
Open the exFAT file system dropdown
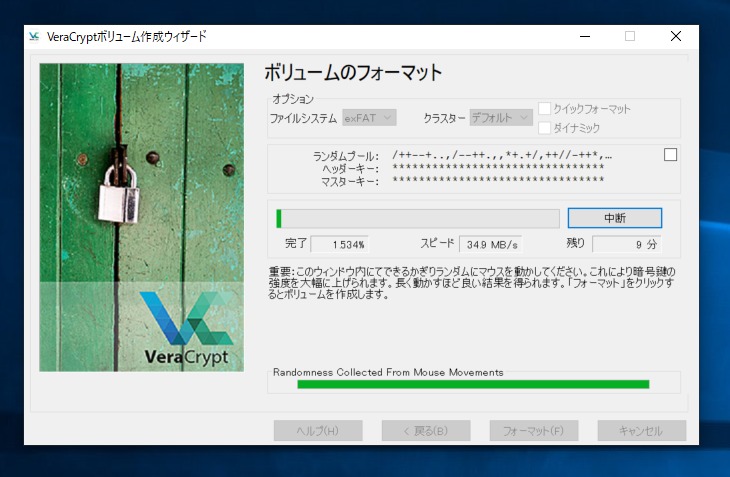[x=369, y=118]
